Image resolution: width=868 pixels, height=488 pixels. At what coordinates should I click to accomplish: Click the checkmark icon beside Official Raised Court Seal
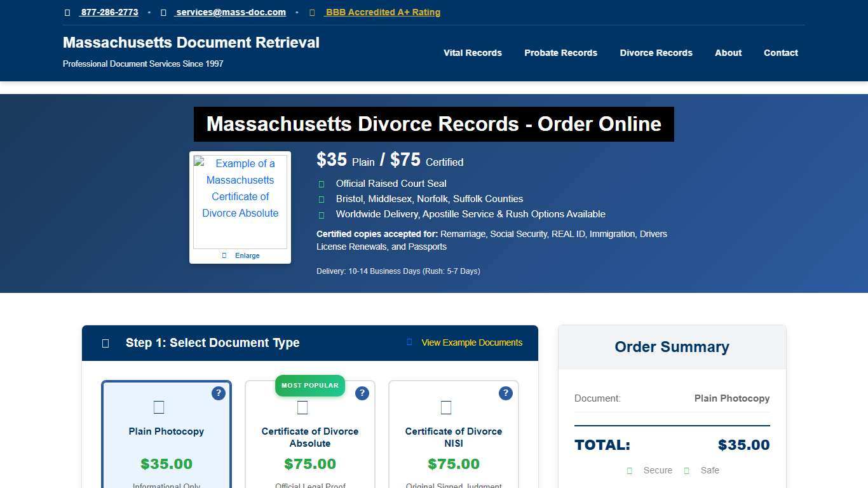pyautogui.click(x=322, y=184)
